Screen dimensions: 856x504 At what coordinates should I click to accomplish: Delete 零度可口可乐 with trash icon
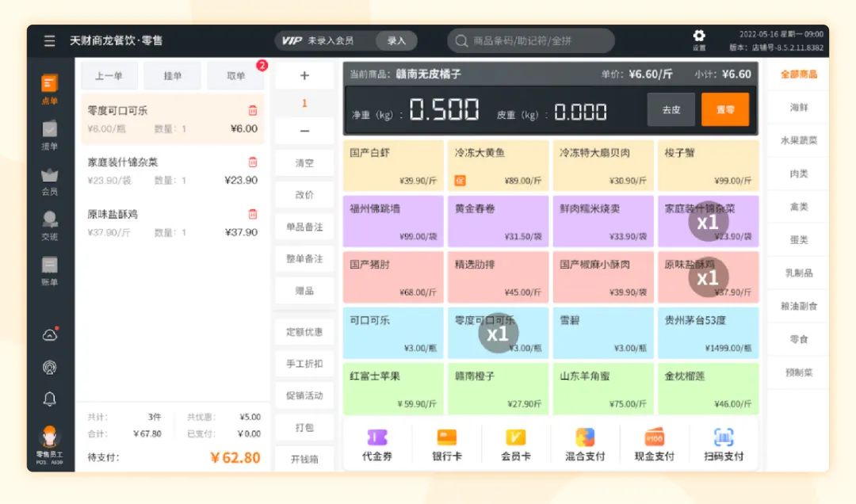coord(253,111)
